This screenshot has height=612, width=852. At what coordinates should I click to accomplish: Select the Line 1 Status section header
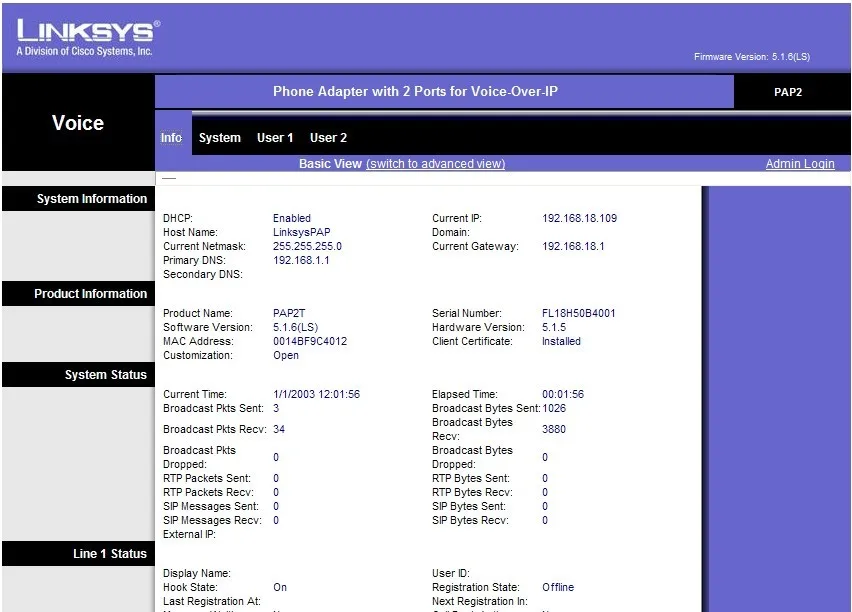click(x=79, y=553)
